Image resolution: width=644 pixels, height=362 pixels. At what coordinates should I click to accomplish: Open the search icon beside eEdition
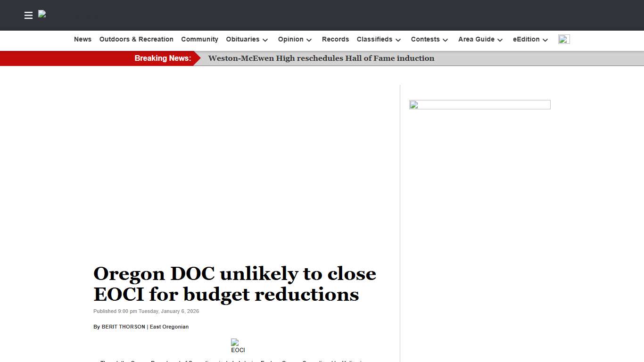[564, 40]
